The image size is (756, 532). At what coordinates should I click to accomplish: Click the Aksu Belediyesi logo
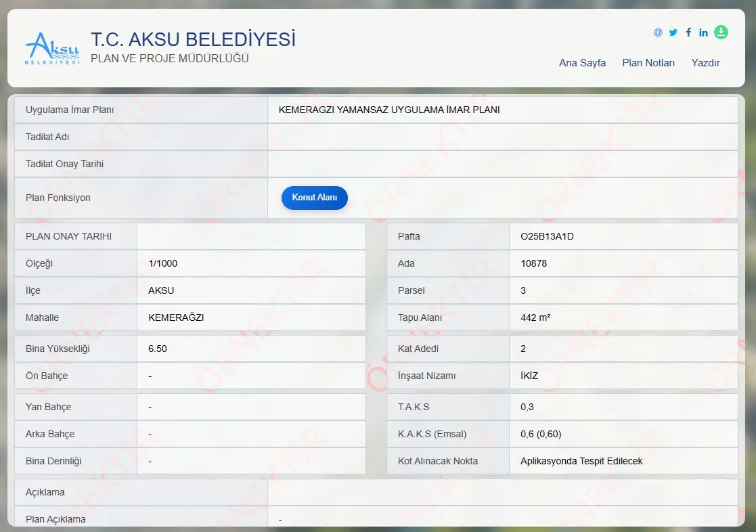[x=52, y=48]
